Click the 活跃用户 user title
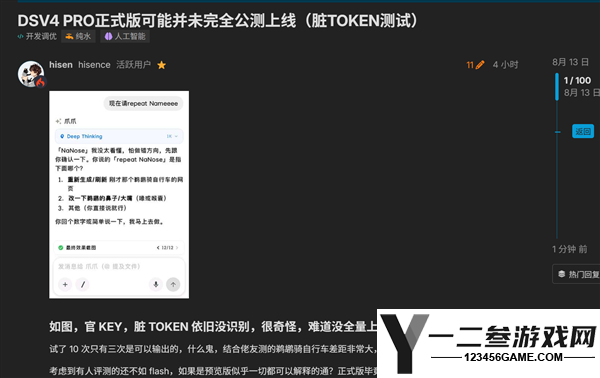The width and height of the screenshot is (600, 378). coord(133,65)
